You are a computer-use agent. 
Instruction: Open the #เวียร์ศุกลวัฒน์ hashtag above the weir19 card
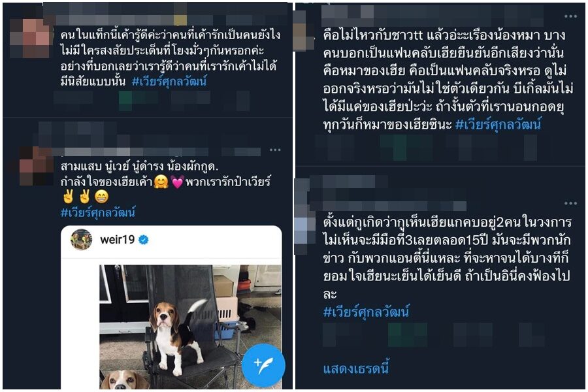click(97, 212)
